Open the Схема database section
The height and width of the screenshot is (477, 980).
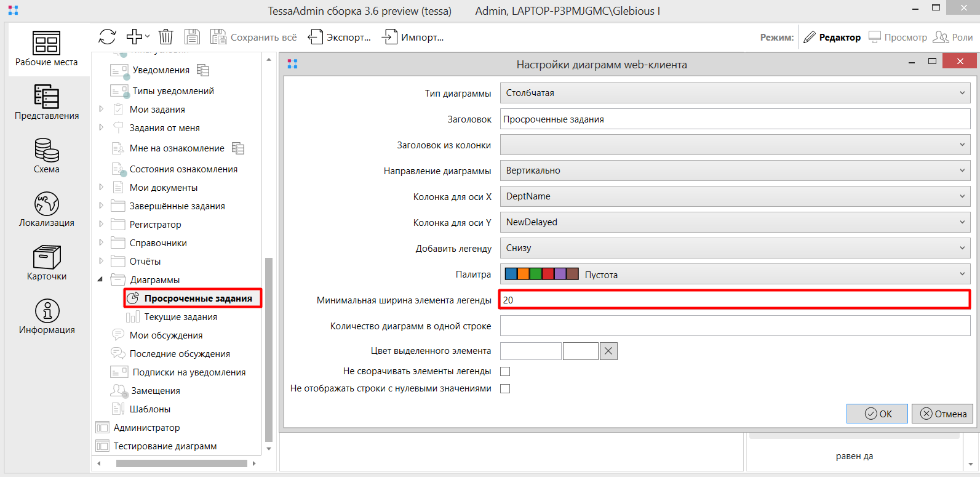(x=47, y=156)
